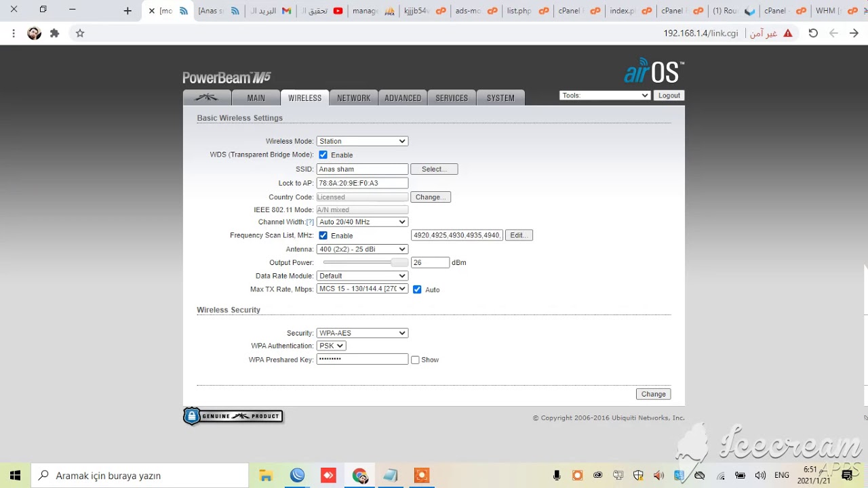This screenshot has height=488, width=868.
Task: Open the Data Rate Module dropdown
Action: (362, 276)
